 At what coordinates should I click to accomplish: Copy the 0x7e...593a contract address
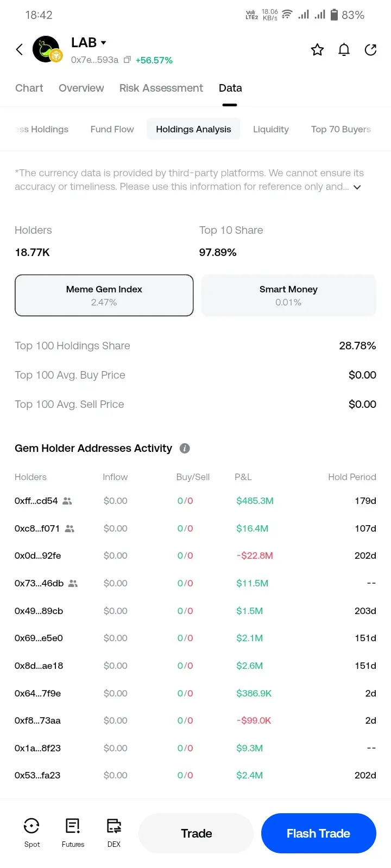click(127, 60)
